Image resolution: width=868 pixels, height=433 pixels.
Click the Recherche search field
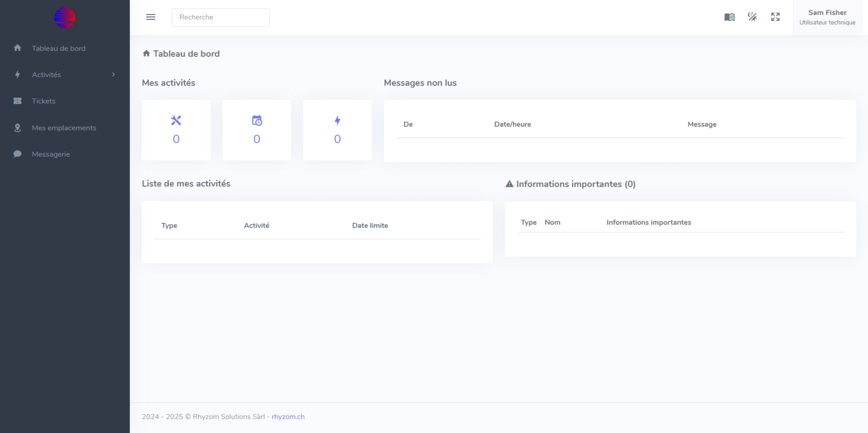220,17
